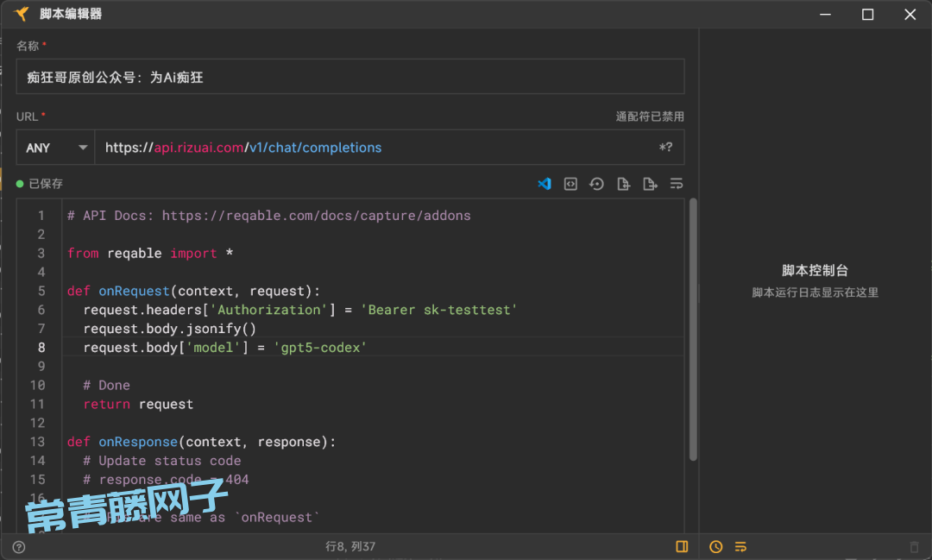Toggle the wildcard *? URL matching
Image resolution: width=932 pixels, height=560 pixels.
tap(665, 148)
